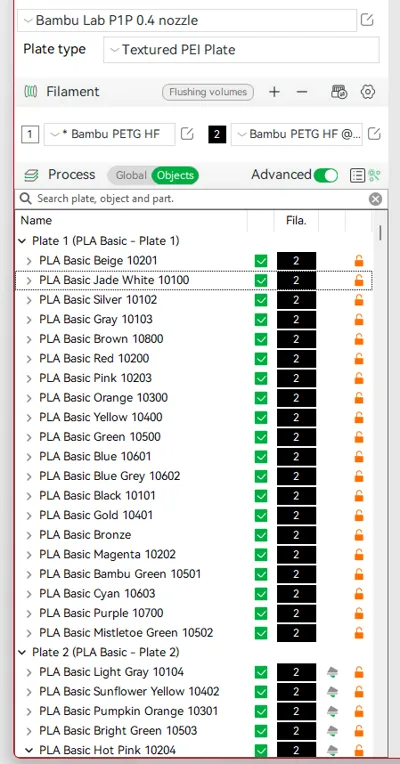The image size is (400, 764).
Task: Switch process view to Objects
Action: coord(175,175)
